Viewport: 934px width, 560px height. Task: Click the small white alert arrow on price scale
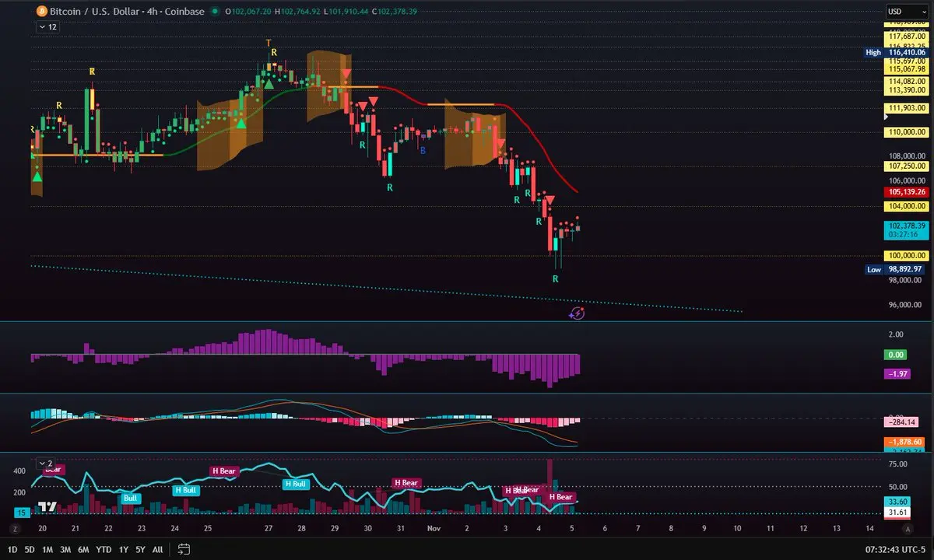(x=887, y=115)
